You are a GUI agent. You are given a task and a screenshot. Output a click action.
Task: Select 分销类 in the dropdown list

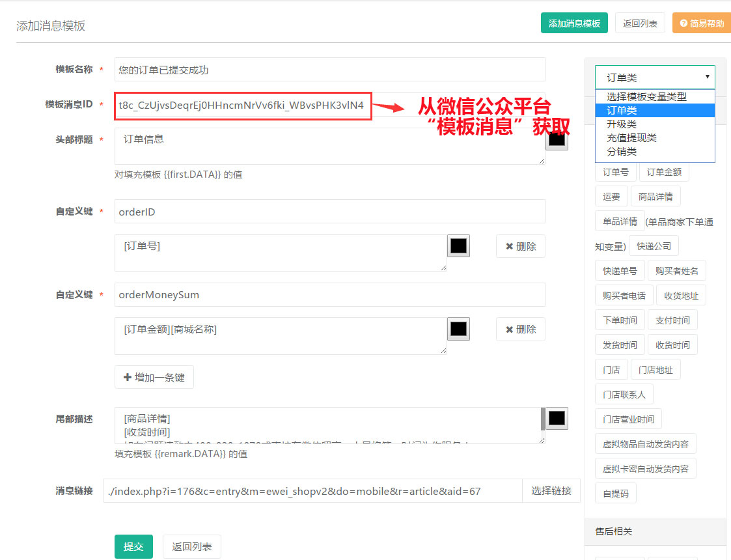click(622, 151)
